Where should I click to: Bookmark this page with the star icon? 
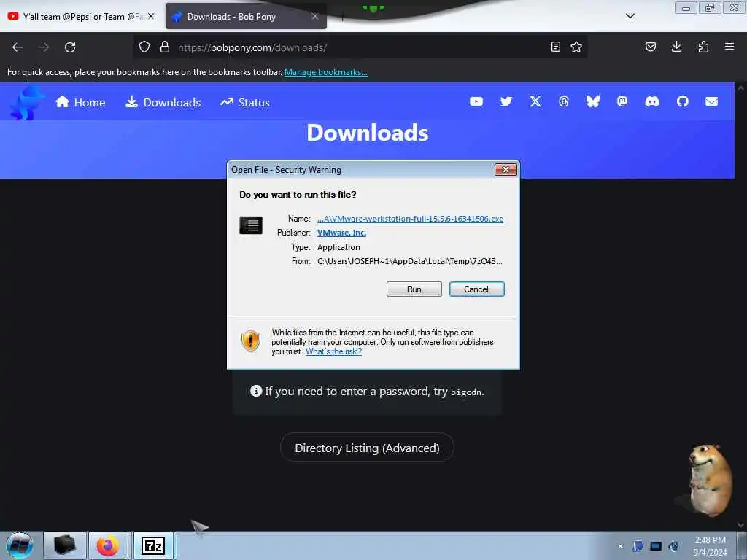576,47
